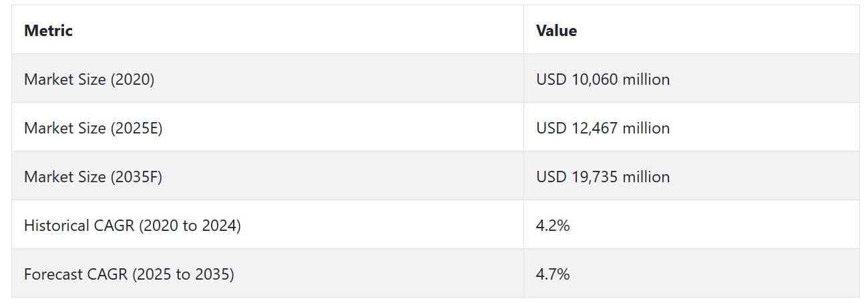The image size is (868, 303).
Task: Click the Value column header
Action: click(691, 30)
